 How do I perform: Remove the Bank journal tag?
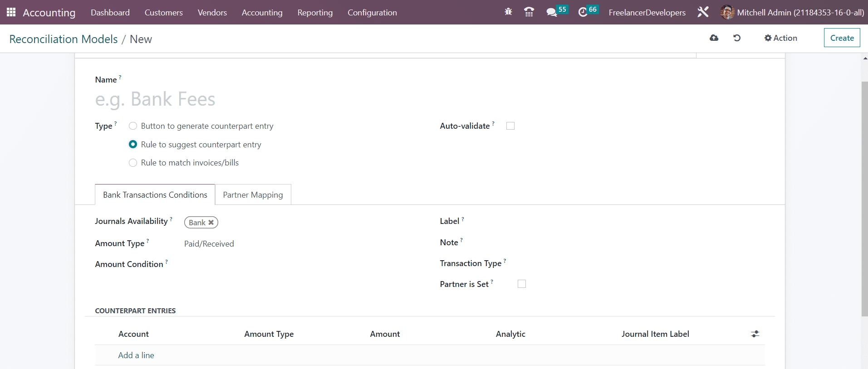[211, 223]
